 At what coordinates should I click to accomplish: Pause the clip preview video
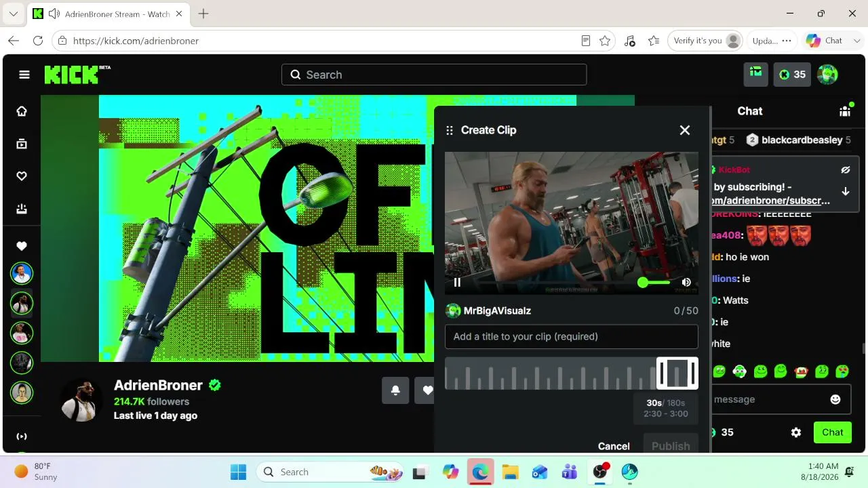(457, 283)
